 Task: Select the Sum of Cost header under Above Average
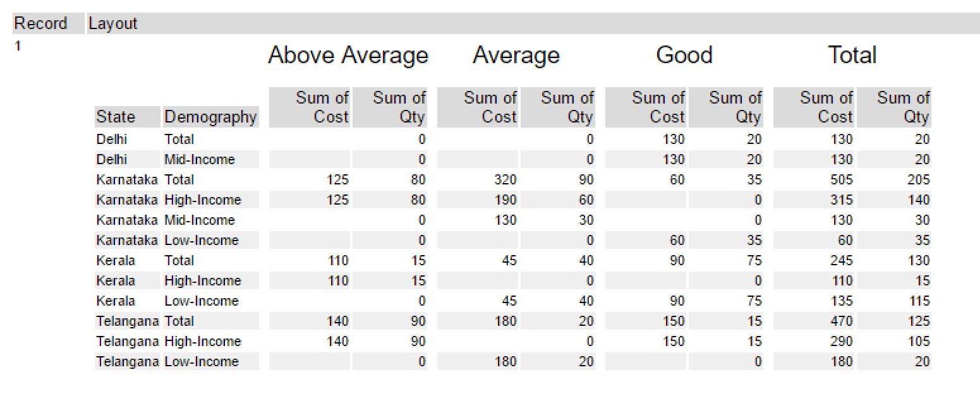pos(322,107)
